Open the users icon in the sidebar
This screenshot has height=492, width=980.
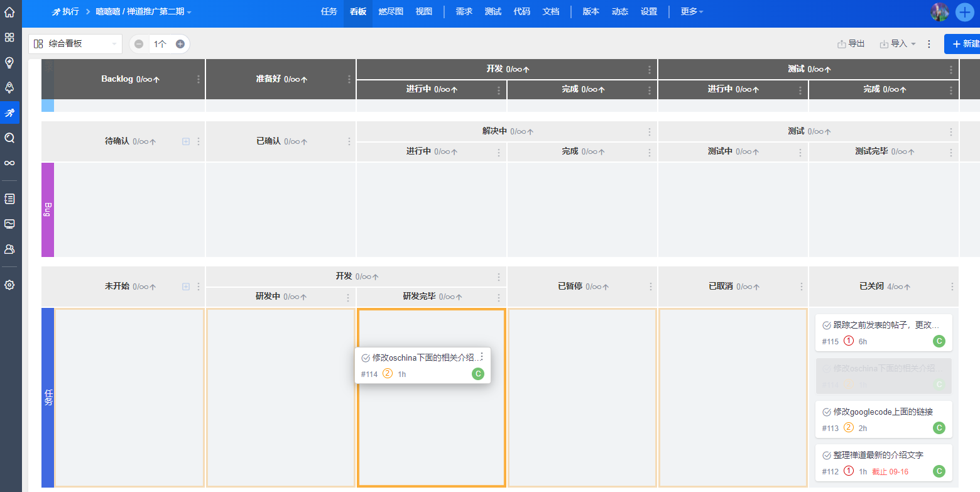click(9, 249)
